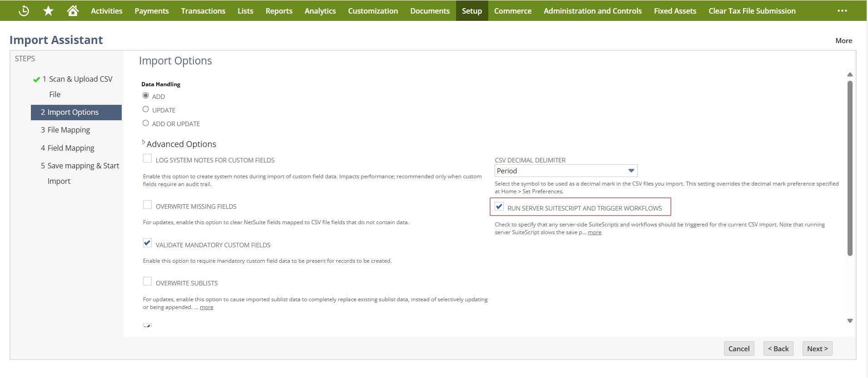
Task: Open the Transactions menu
Action: click(x=203, y=11)
